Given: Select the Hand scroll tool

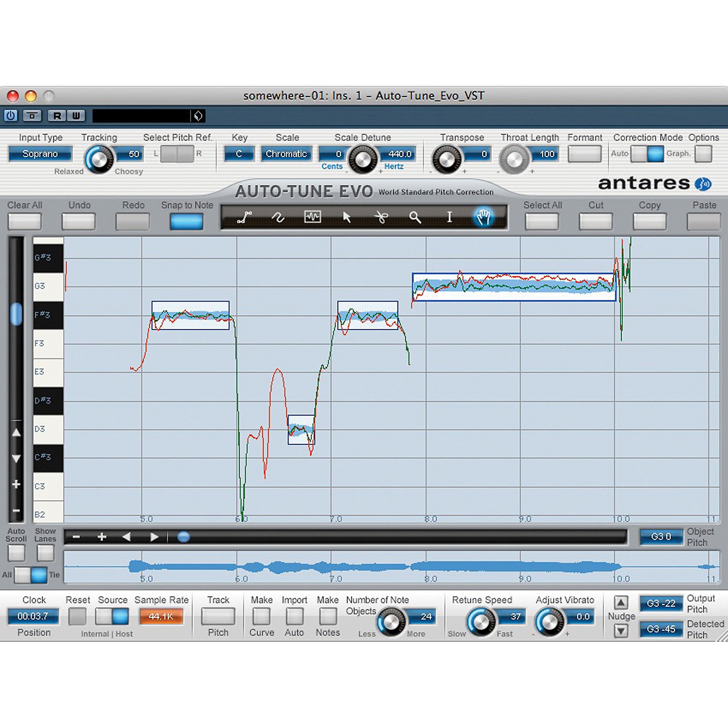Looking at the screenshot, I should coord(483,217).
